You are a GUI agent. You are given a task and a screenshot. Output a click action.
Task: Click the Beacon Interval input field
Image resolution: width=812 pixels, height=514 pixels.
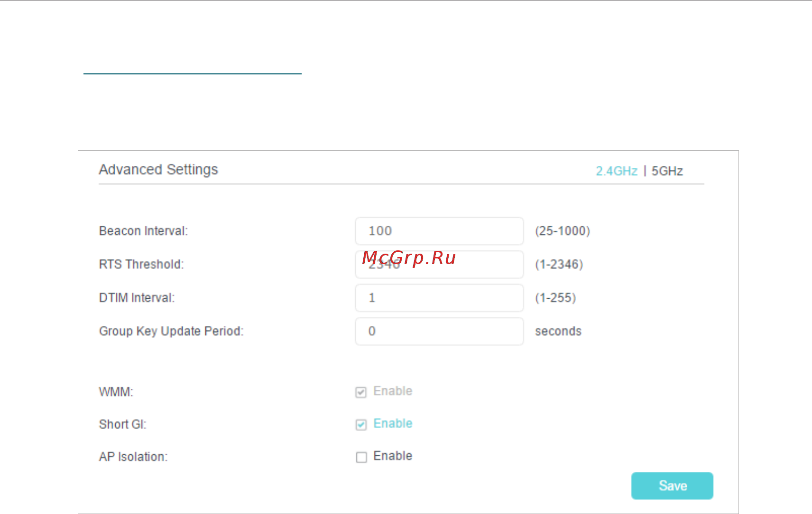tap(439, 231)
